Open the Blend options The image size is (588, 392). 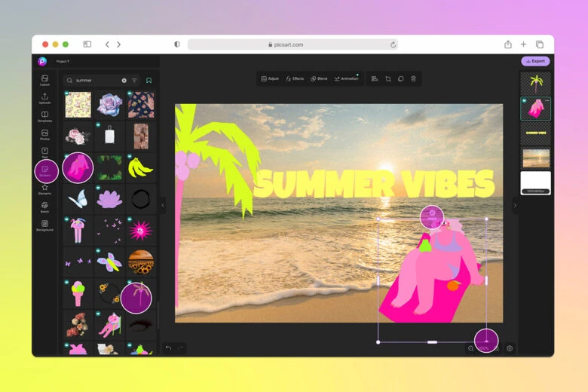tap(319, 78)
